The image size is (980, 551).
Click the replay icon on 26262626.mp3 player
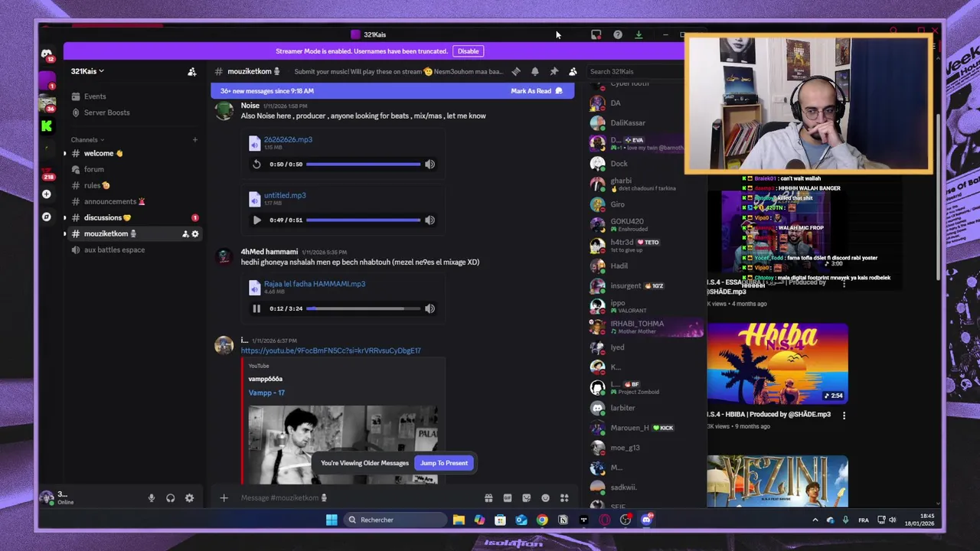pyautogui.click(x=256, y=165)
